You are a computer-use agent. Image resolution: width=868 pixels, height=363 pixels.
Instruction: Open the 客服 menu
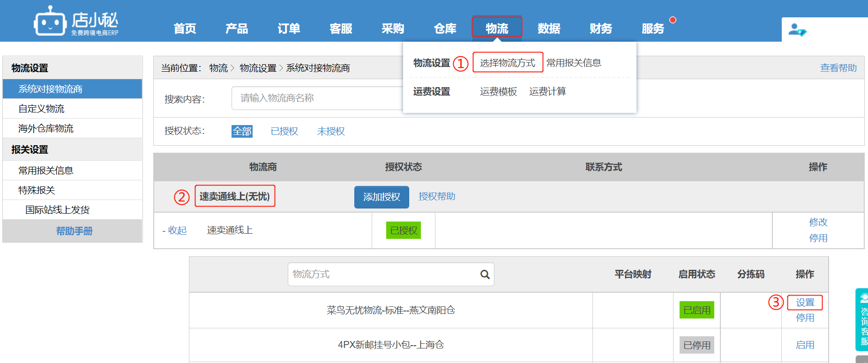[341, 29]
